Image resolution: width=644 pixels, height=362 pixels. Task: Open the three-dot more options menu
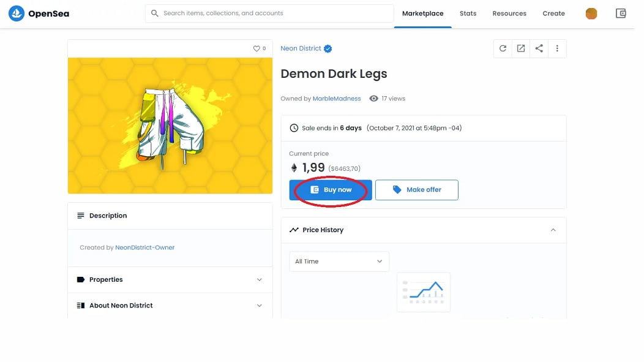tap(557, 48)
